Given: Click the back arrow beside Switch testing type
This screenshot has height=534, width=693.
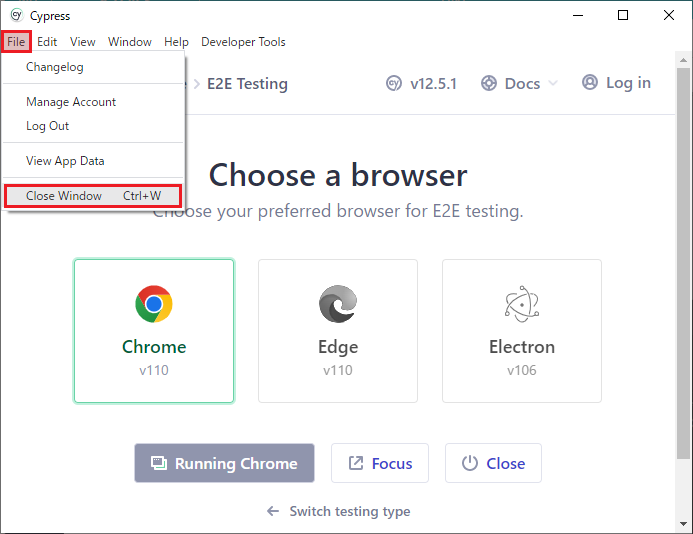Looking at the screenshot, I should pos(273,511).
